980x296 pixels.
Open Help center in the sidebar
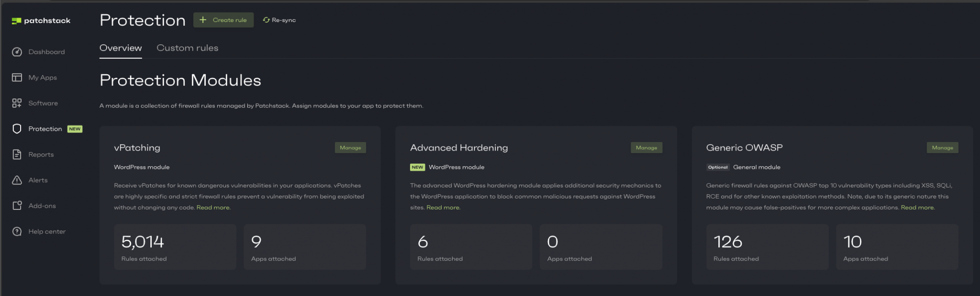pyautogui.click(x=47, y=231)
